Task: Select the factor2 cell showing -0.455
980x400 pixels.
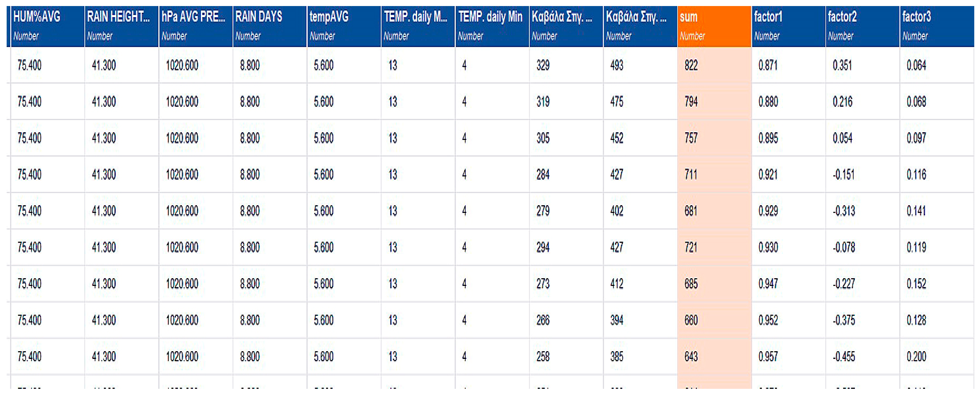Action: (x=843, y=357)
